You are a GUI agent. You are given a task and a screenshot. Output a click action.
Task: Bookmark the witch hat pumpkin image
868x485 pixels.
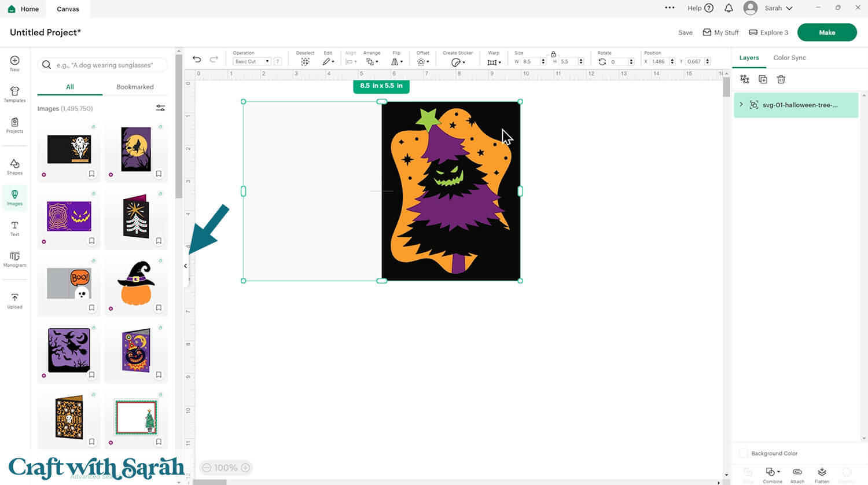[159, 308]
